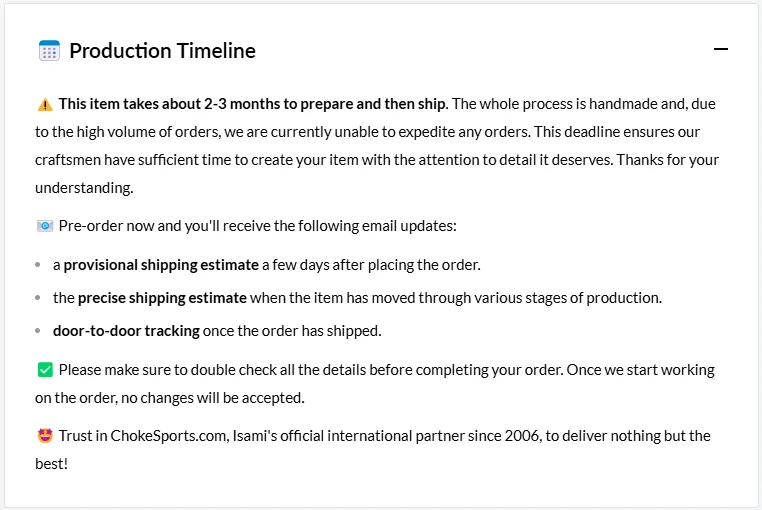Click the green checkmark emoji icon
This screenshot has width=762, height=510.
(x=45, y=370)
